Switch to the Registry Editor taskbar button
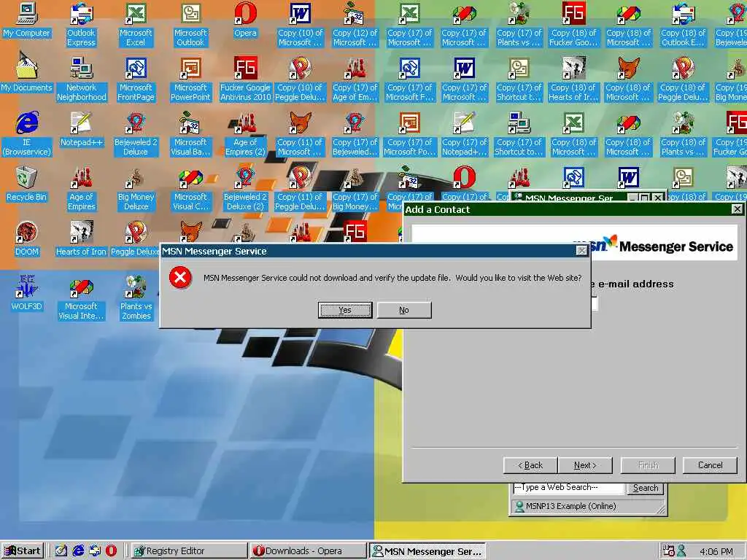 click(189, 551)
